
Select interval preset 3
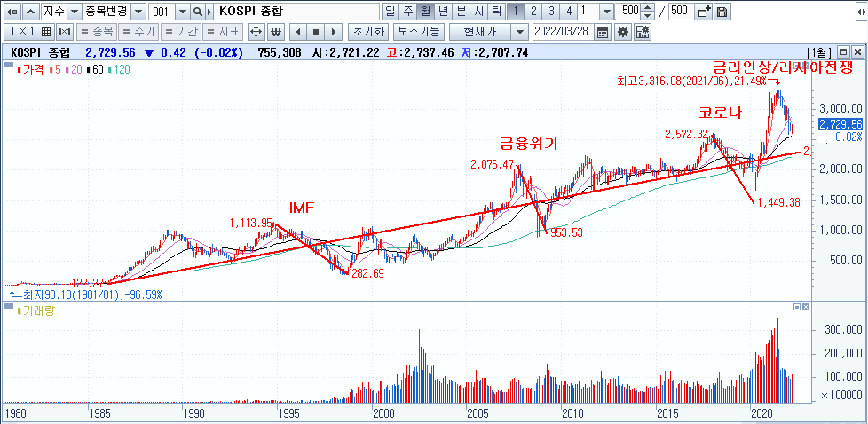click(x=551, y=11)
